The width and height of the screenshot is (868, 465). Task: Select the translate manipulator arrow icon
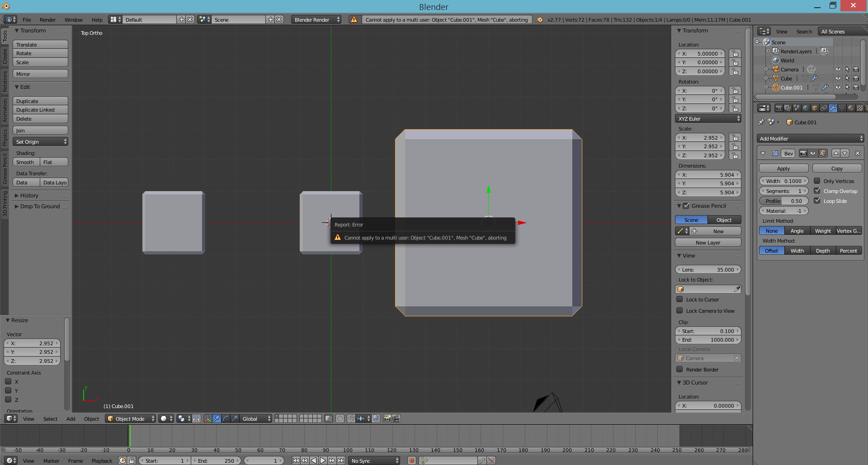click(x=217, y=418)
